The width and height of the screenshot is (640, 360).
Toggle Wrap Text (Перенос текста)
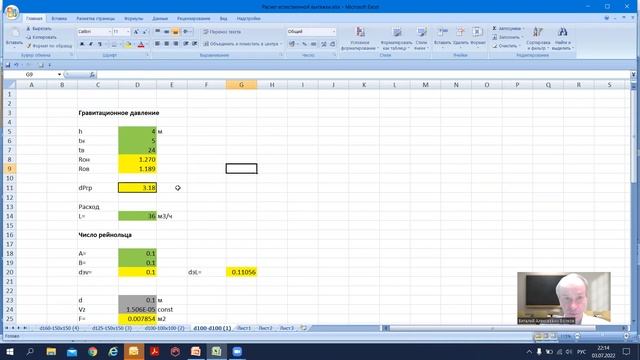click(222, 31)
